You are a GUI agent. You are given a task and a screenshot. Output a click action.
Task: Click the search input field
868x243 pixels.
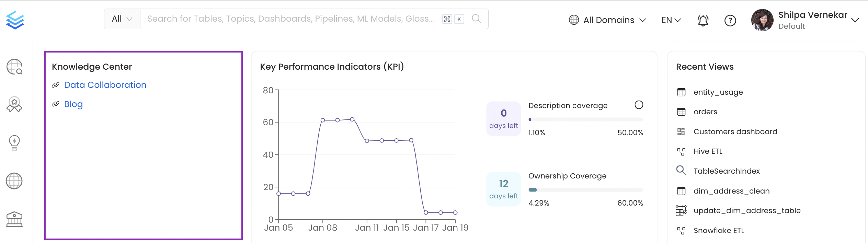click(x=290, y=19)
